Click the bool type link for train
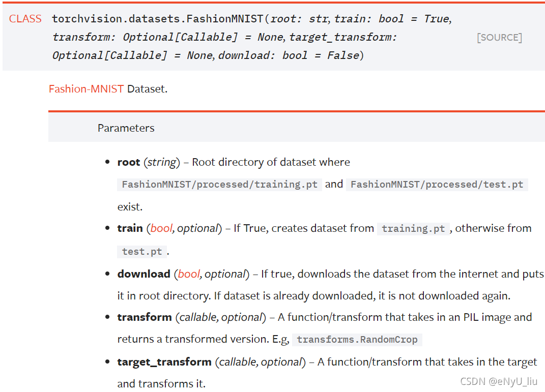Screen dimensions: 545x392 coord(161,228)
